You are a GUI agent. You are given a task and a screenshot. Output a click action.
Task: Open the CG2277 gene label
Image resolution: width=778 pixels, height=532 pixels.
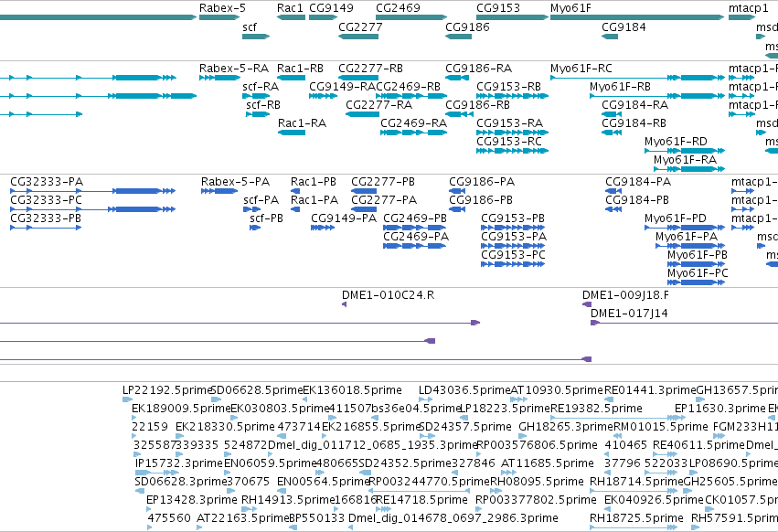360,27
